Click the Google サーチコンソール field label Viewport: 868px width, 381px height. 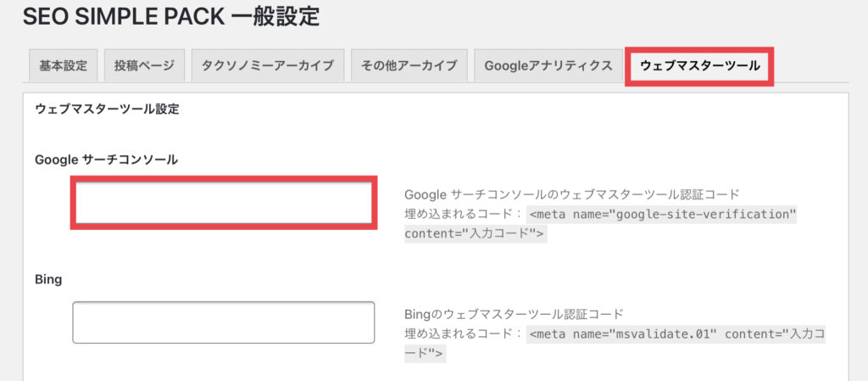106,160
